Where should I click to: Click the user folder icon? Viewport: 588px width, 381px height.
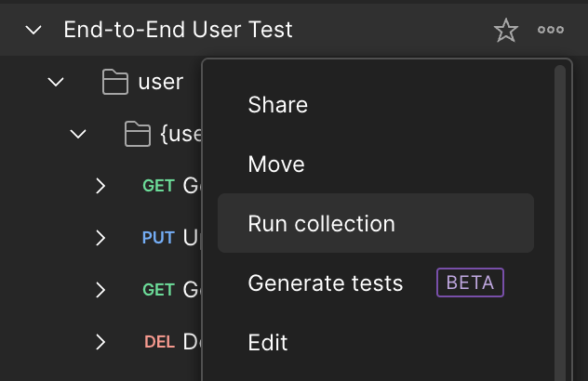[x=115, y=81]
